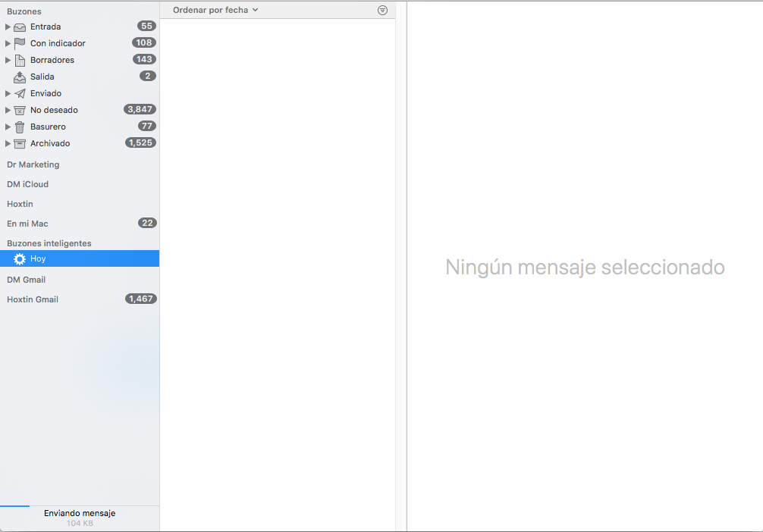763x532 pixels.
Task: Click the DM Gmail account section
Action: (27, 280)
